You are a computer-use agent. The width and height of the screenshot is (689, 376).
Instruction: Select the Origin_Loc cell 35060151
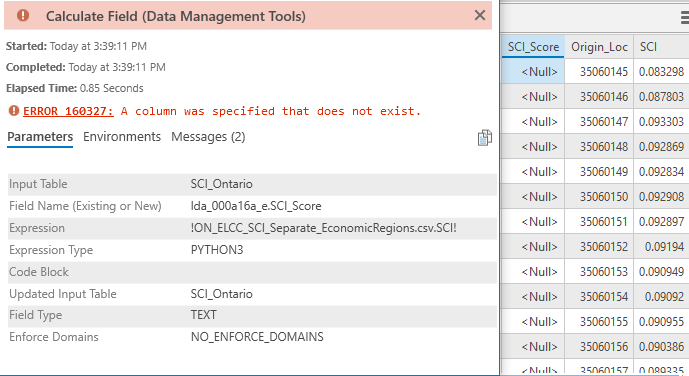click(x=599, y=222)
